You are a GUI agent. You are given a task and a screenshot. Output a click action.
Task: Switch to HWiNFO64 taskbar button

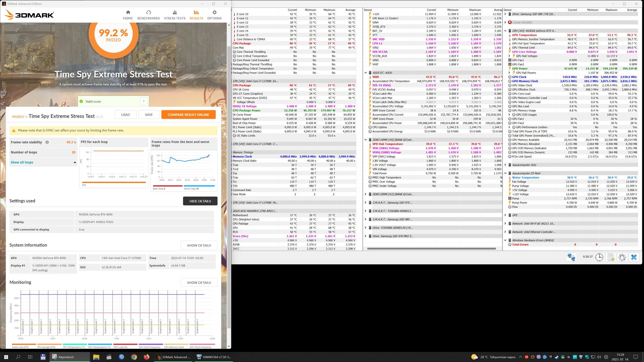(x=214, y=357)
